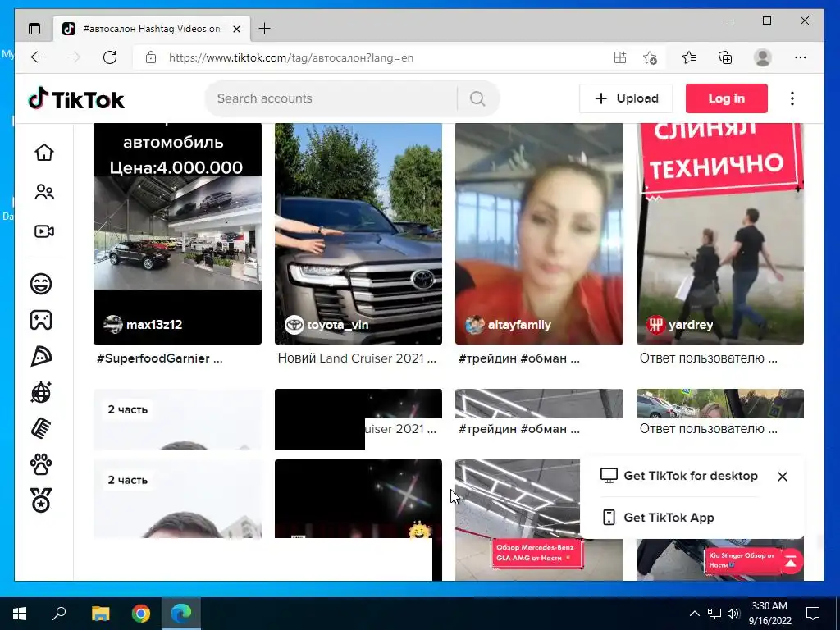Open the TikTok three-dot more options menu
The image size is (840, 630).
[x=792, y=98]
